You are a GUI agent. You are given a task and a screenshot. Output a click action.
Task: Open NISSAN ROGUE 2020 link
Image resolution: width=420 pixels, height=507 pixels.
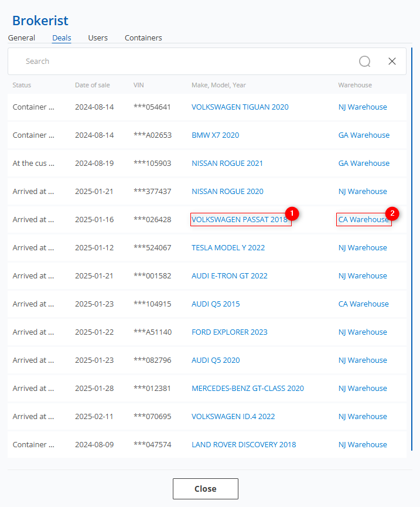point(227,192)
